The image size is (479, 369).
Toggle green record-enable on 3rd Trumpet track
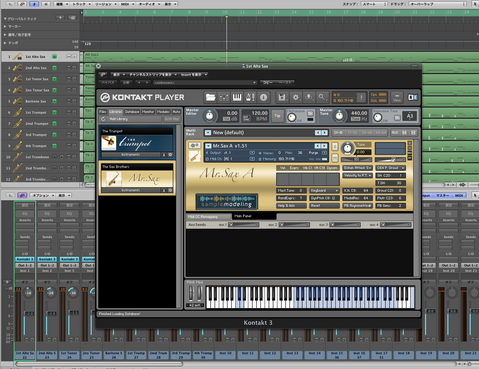[54, 135]
